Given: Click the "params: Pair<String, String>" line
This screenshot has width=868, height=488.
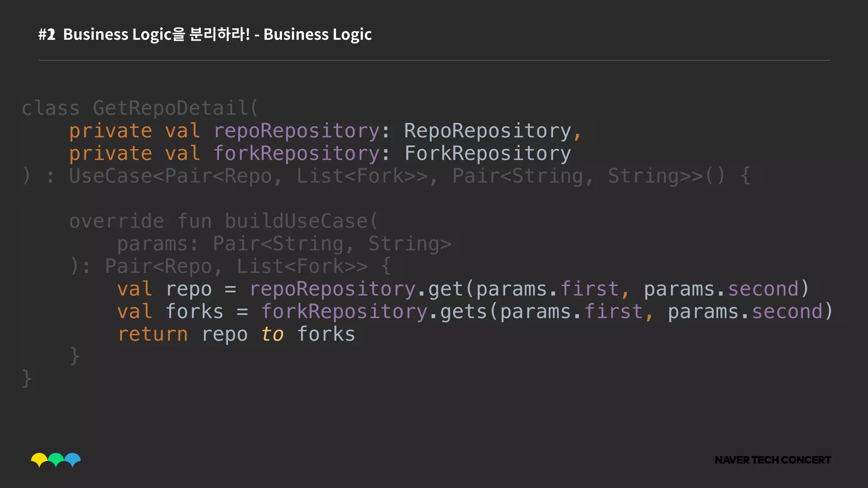Looking at the screenshot, I should [x=284, y=244].
